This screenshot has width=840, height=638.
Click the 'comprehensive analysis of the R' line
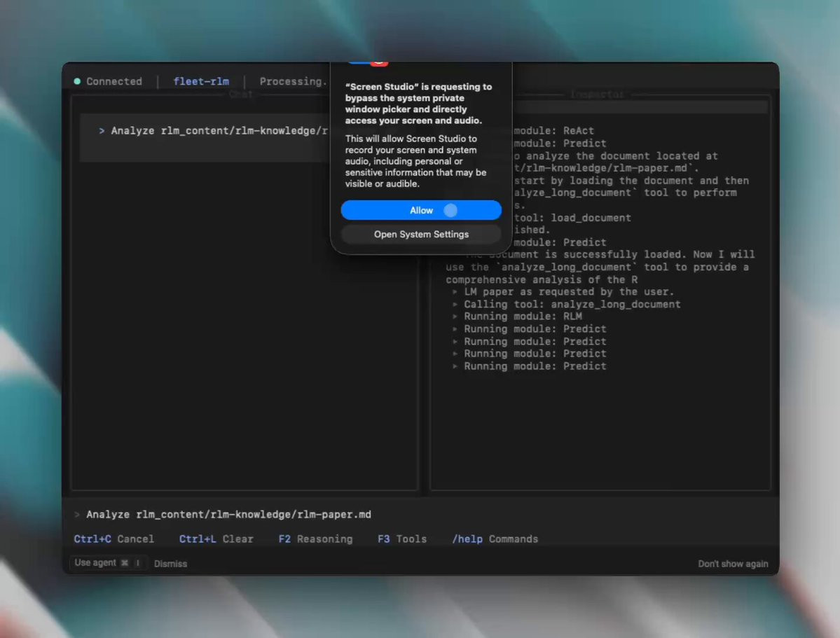tap(541, 279)
